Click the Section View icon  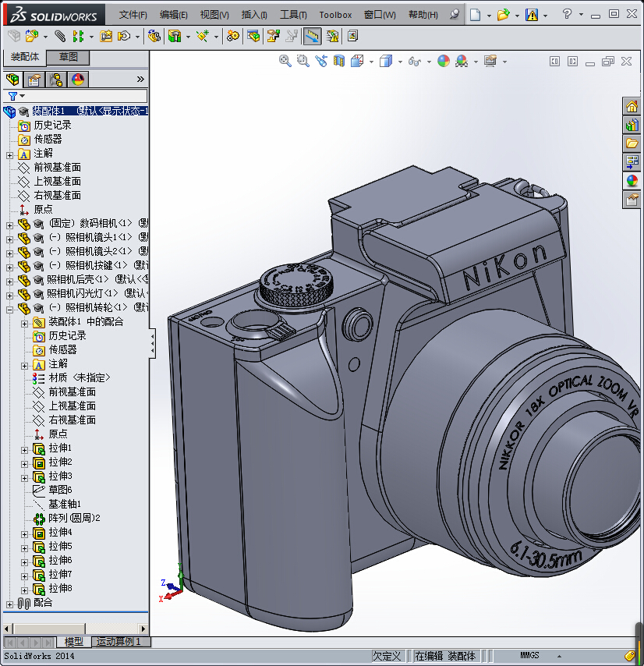(339, 61)
